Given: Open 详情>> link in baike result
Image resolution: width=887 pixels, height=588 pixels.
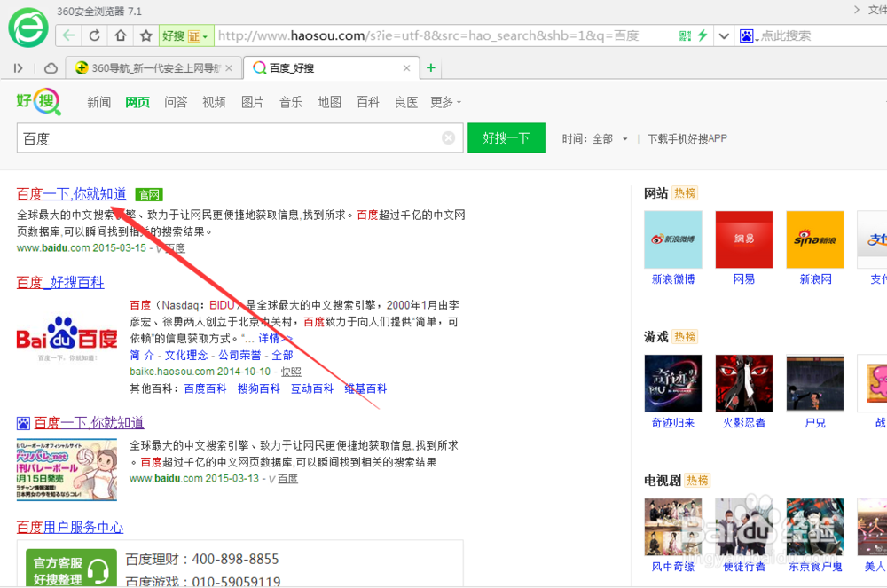Looking at the screenshot, I should point(276,339).
